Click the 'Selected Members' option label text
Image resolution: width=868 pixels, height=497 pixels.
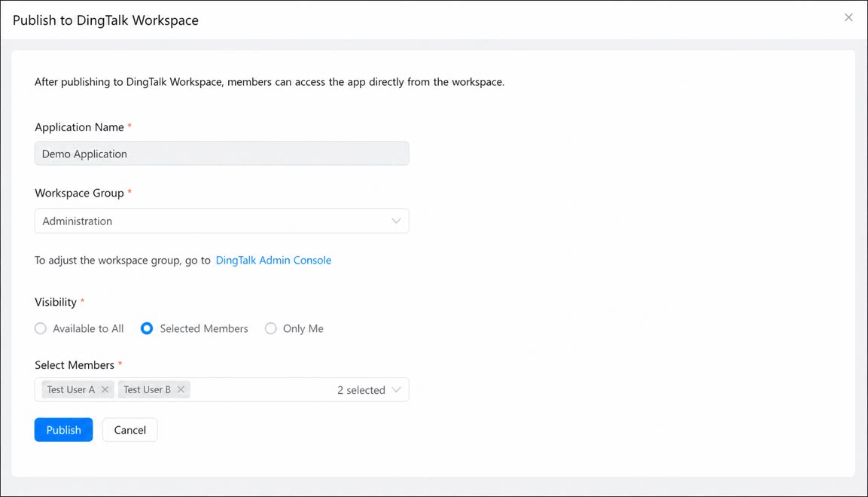(x=204, y=329)
